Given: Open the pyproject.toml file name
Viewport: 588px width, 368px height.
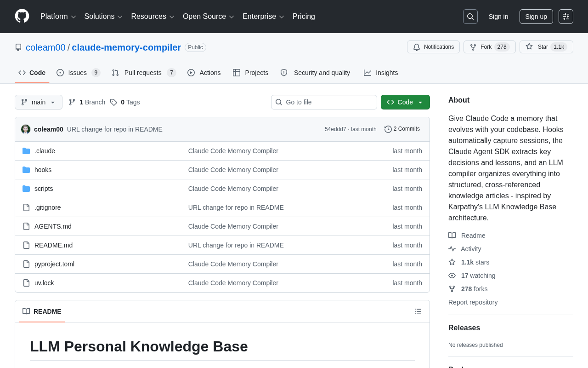Looking at the screenshot, I should tap(54, 264).
